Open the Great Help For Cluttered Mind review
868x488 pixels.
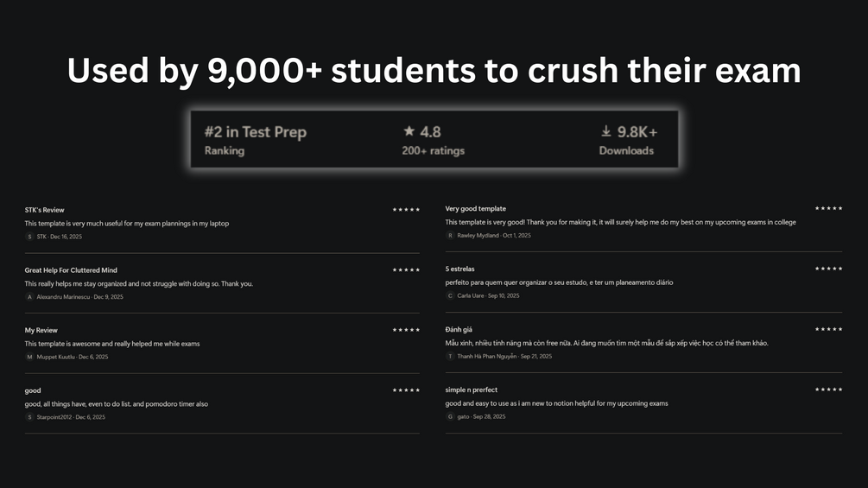(x=71, y=270)
